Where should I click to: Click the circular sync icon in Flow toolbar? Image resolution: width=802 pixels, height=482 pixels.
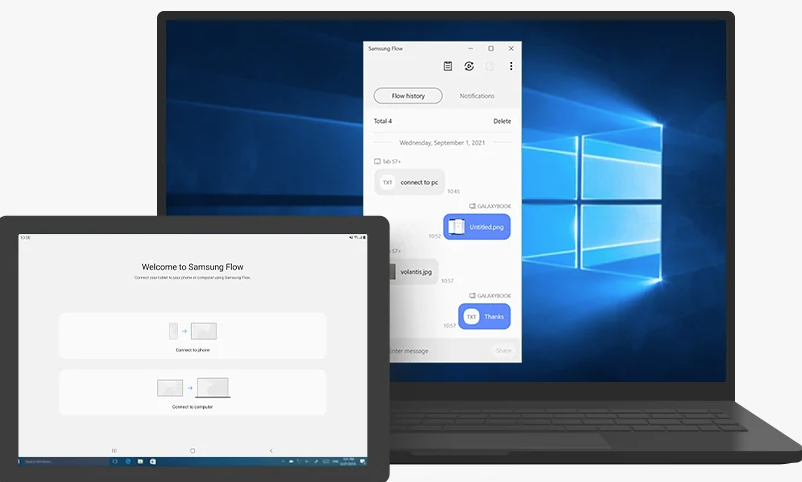469,66
